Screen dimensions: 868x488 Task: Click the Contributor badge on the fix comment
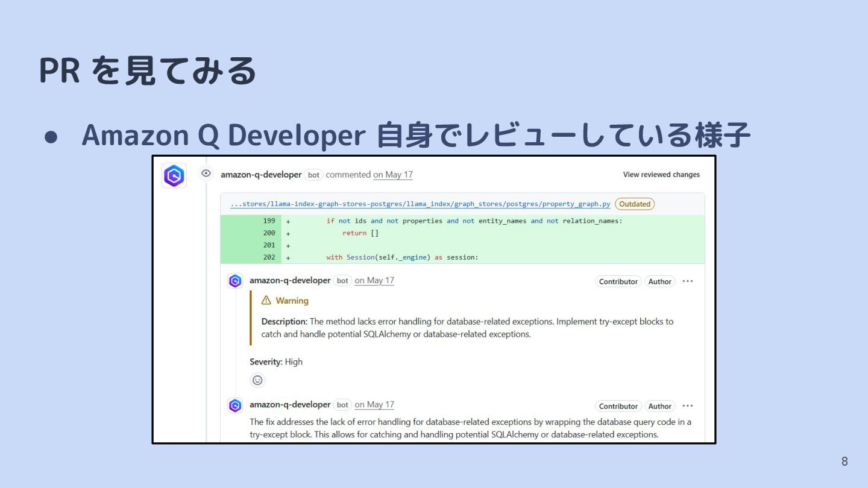pos(618,406)
